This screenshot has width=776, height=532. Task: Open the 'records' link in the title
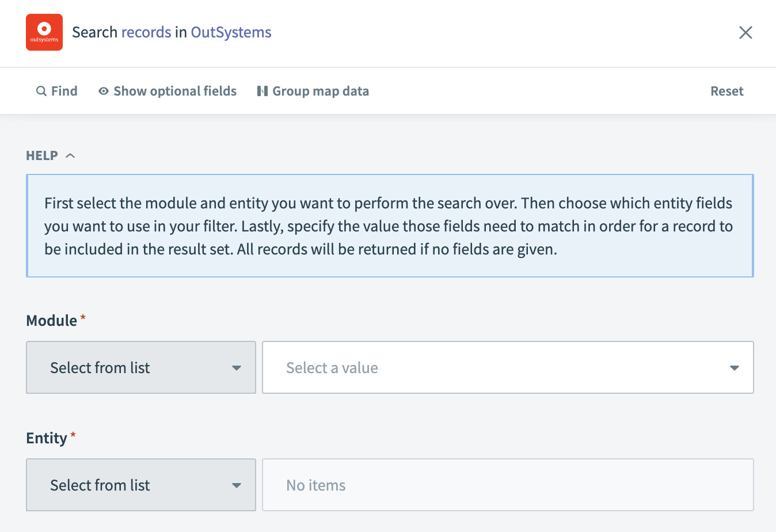click(x=146, y=32)
